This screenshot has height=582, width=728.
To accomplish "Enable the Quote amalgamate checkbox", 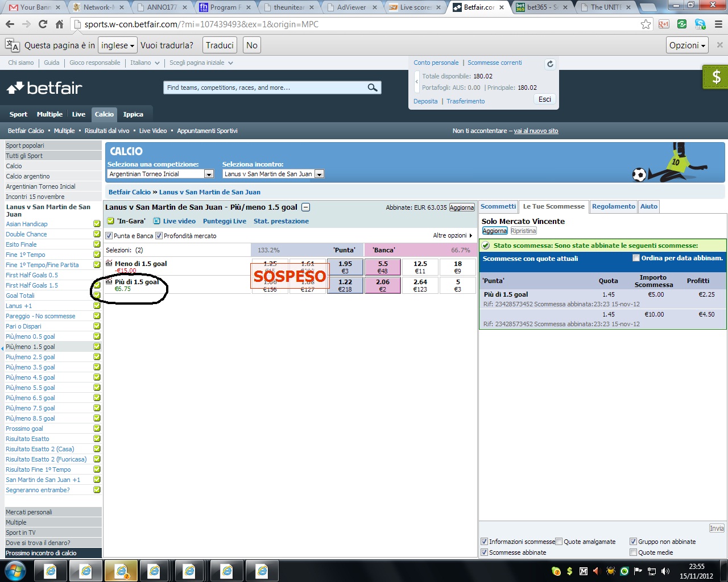I will point(559,542).
